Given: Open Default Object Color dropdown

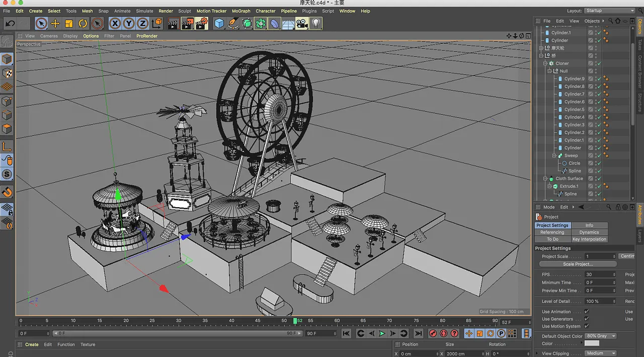Looking at the screenshot, I should point(601,336).
